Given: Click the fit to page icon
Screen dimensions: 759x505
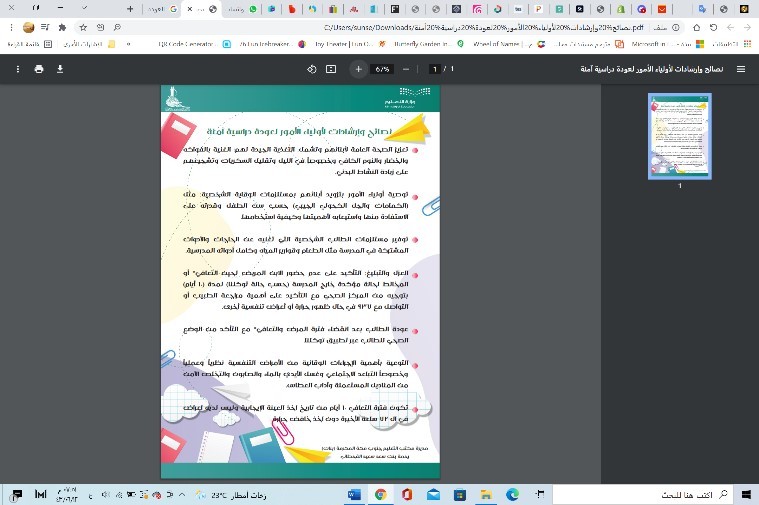Looking at the screenshot, I should pyautogui.click(x=332, y=69).
